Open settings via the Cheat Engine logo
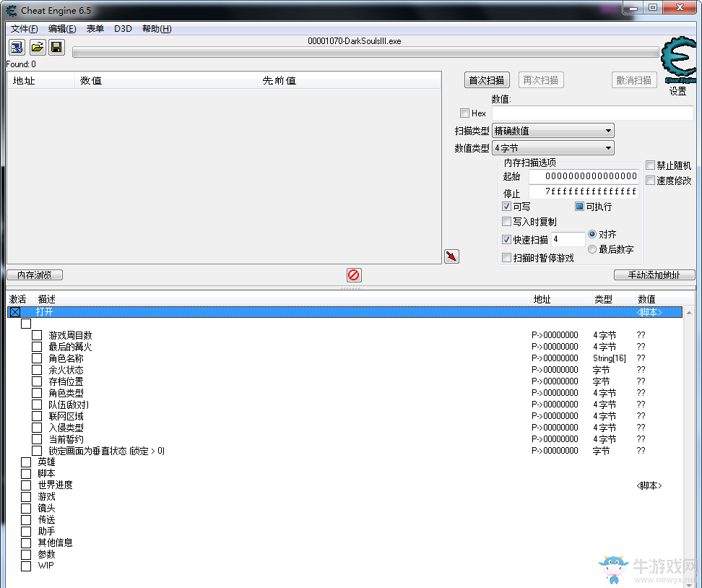 680,60
